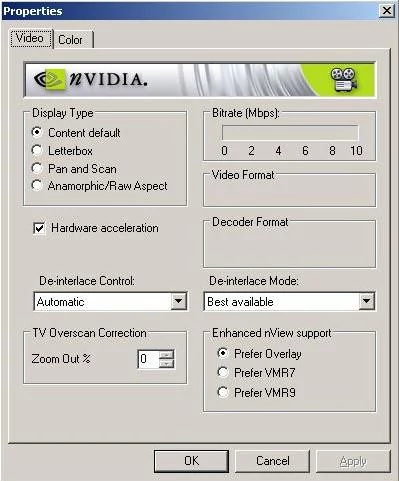This screenshot has width=399, height=481.
Task: Select the Video tab
Action: click(x=30, y=38)
